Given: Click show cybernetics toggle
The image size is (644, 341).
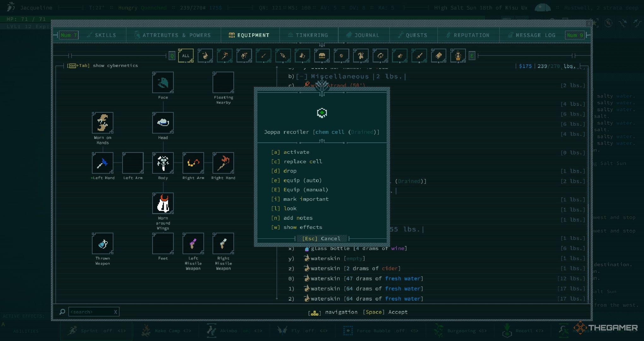Looking at the screenshot, I should tap(103, 66).
